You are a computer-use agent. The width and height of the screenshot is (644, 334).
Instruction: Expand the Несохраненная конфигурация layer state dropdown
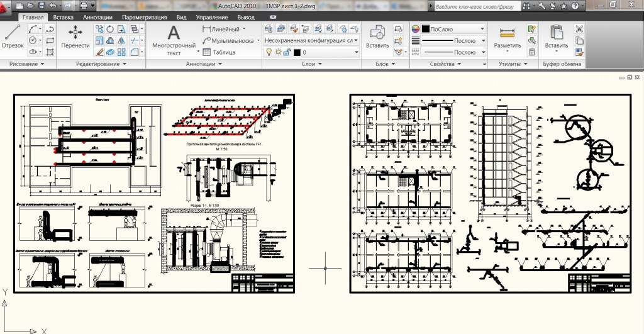[311, 40]
